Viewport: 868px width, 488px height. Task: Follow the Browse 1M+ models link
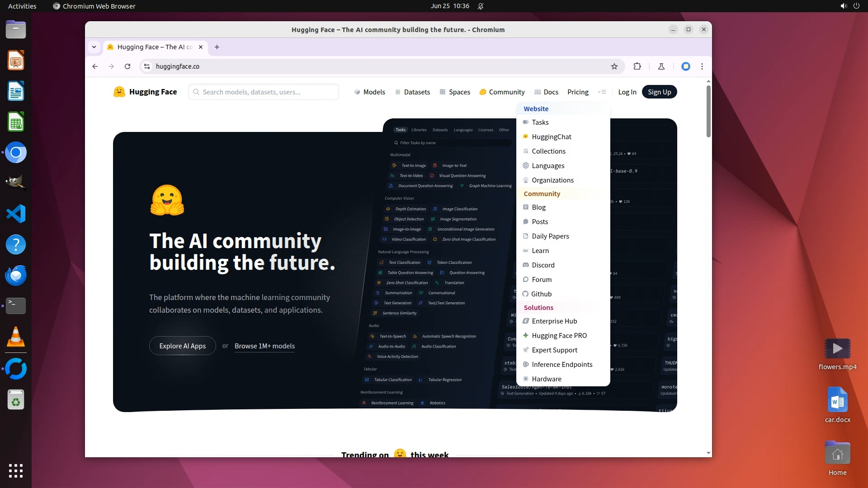[264, 346]
